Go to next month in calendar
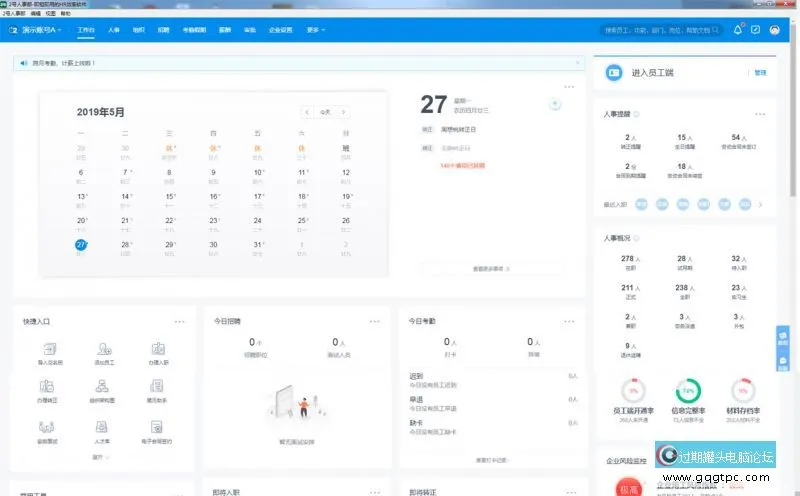This screenshot has width=800, height=496. (x=343, y=112)
